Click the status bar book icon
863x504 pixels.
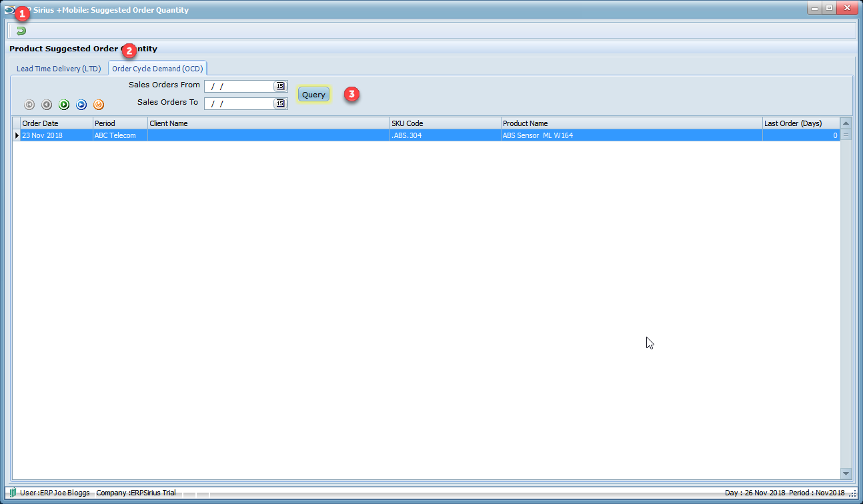point(13,493)
